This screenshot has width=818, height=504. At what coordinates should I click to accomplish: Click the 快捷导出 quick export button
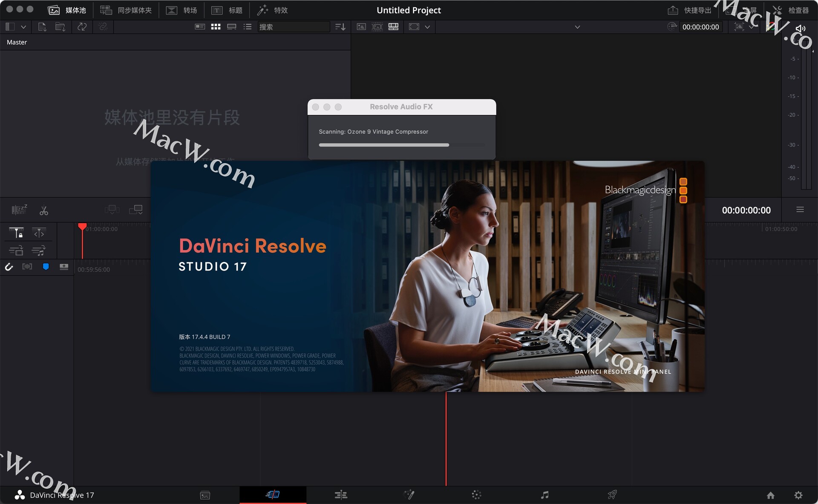click(689, 10)
